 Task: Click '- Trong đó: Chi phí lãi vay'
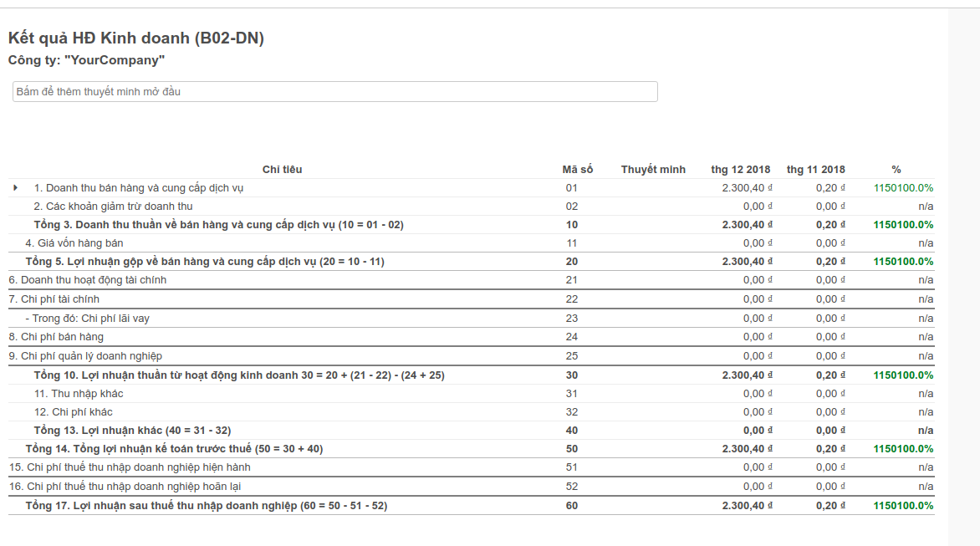[88, 318]
